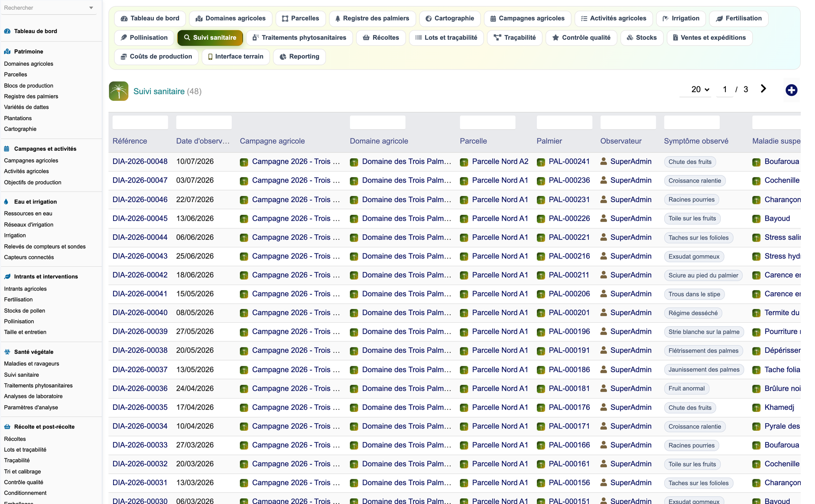Viewport: 815px width, 504px height.
Task: Open Tri et calibrage in sidebar
Action: [22, 472]
